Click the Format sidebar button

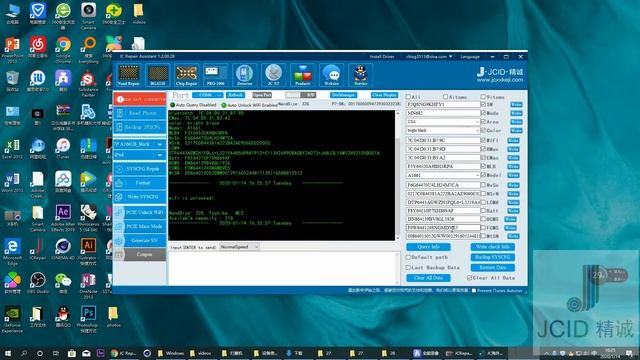click(140, 183)
